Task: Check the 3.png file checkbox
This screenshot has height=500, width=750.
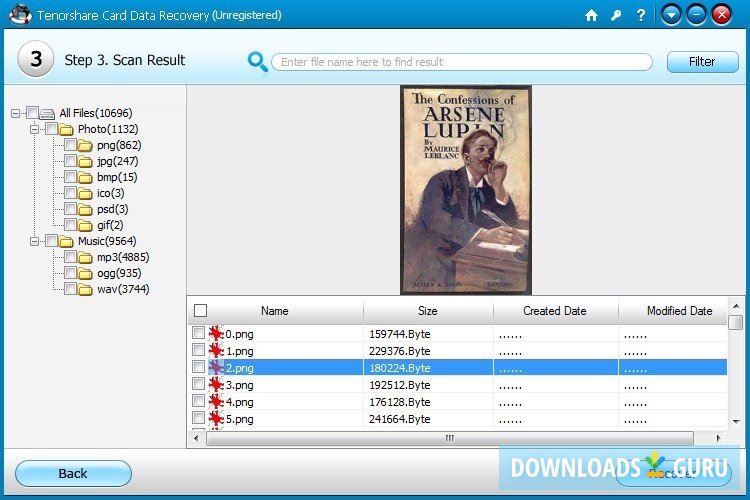Action: pos(198,384)
